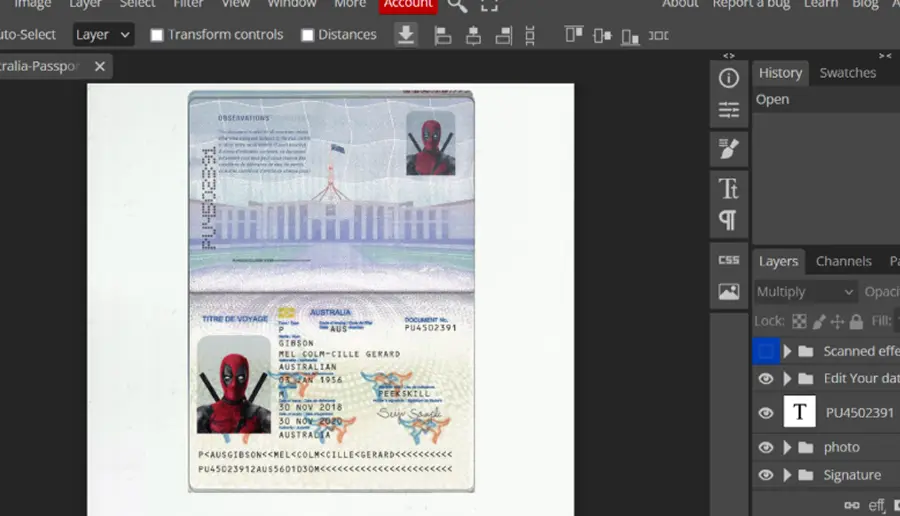Viewport: 900px width, 516px height.
Task: Click the download export icon in toolbar
Action: 406,35
